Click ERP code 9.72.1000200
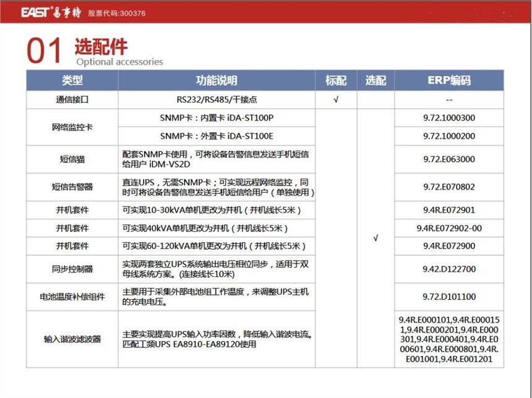Screen dimensions: 532x398 coord(448,136)
